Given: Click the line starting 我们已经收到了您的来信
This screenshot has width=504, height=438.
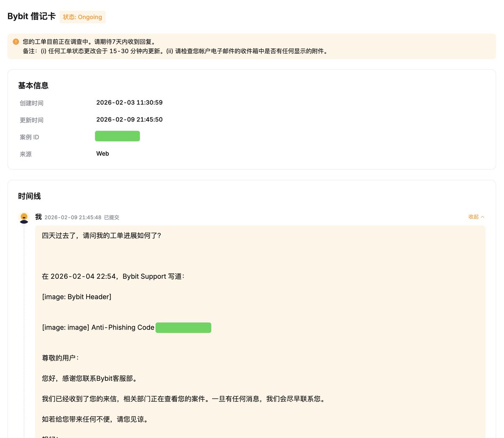Looking at the screenshot, I should coord(184,399).
